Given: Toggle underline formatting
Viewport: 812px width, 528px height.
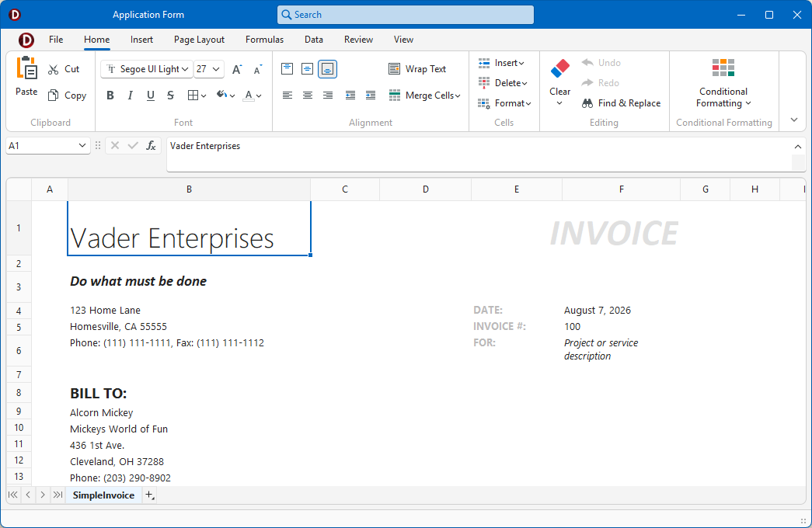Looking at the screenshot, I should [151, 96].
